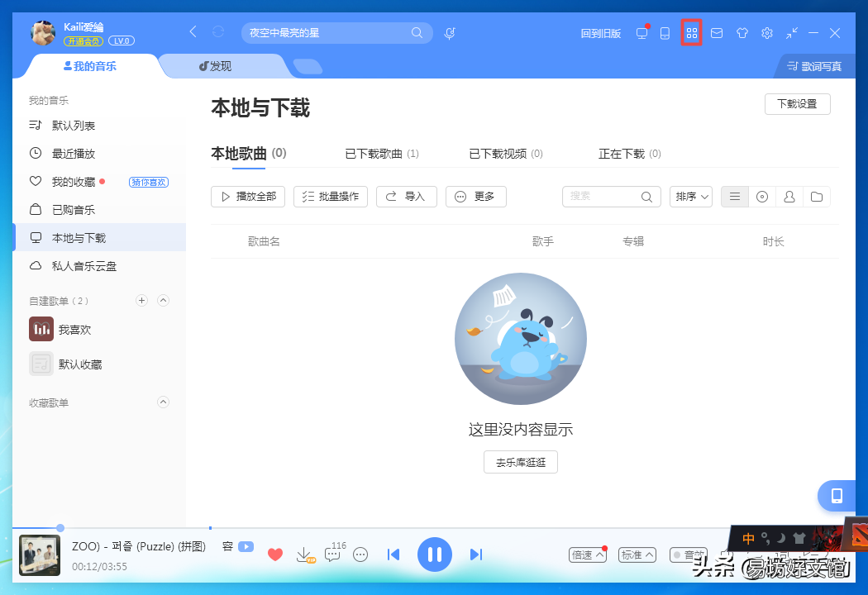
Task: Pause the current song
Action: click(435, 555)
